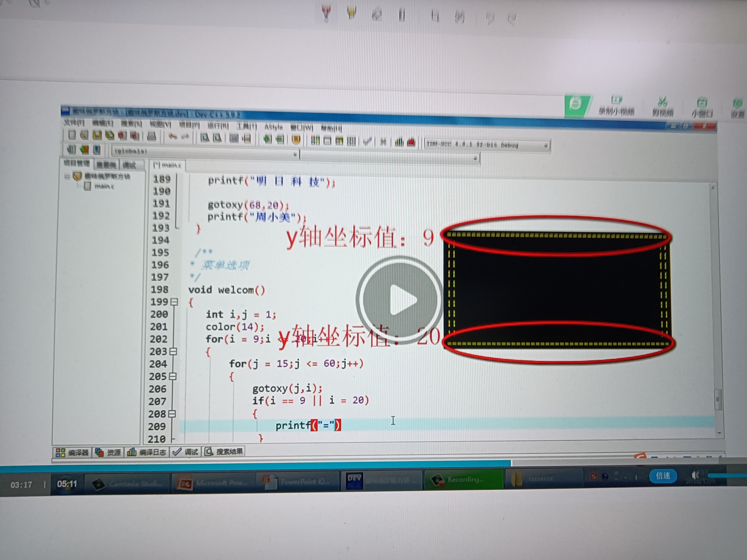Collapse the project tree root node
This screenshot has width=747, height=560.
67,177
